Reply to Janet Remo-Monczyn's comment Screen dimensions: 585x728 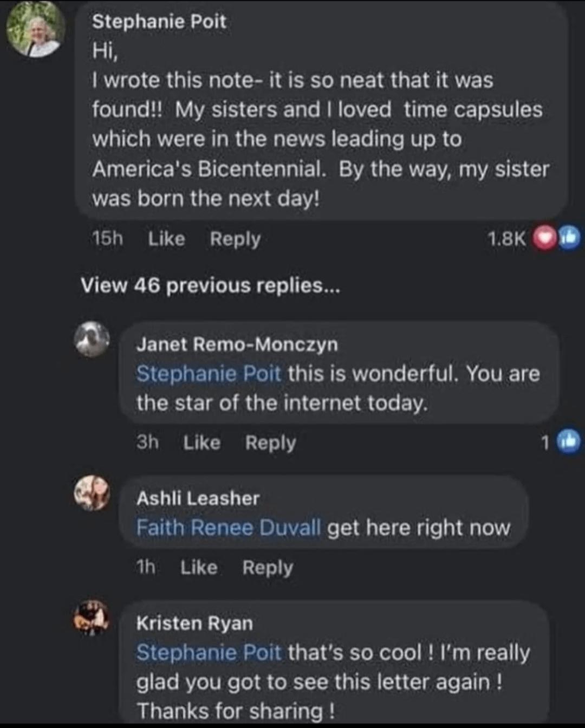coord(270,443)
